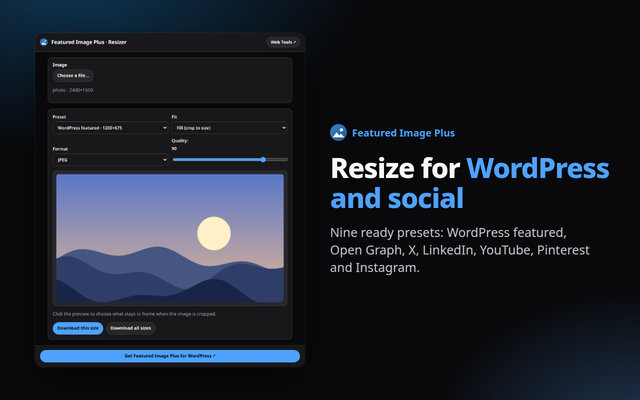
Task: Open the Format dropdown showing JPEG
Action: pyautogui.click(x=110, y=160)
